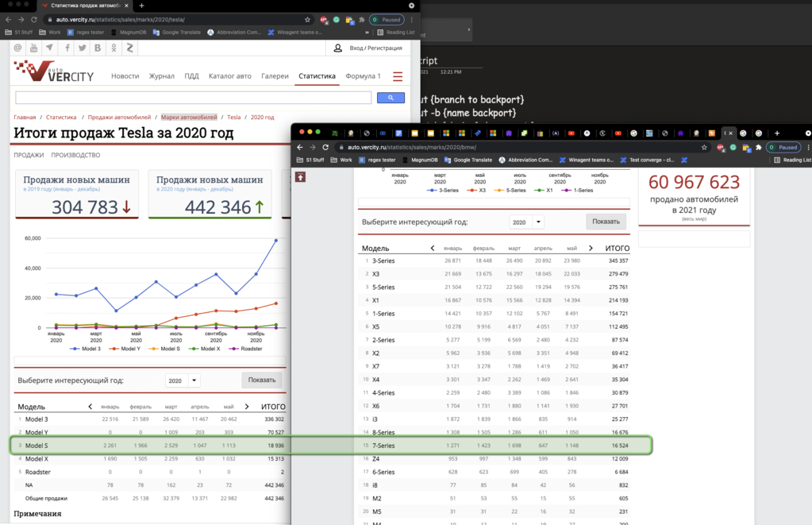812x525 pixels.
Task: Click the VerCity auto logo
Action: 54,71
